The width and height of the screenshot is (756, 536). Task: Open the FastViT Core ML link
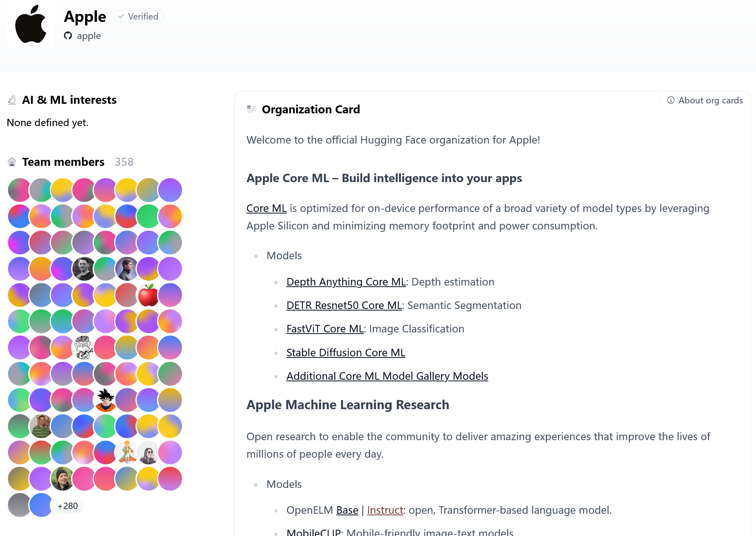click(325, 329)
